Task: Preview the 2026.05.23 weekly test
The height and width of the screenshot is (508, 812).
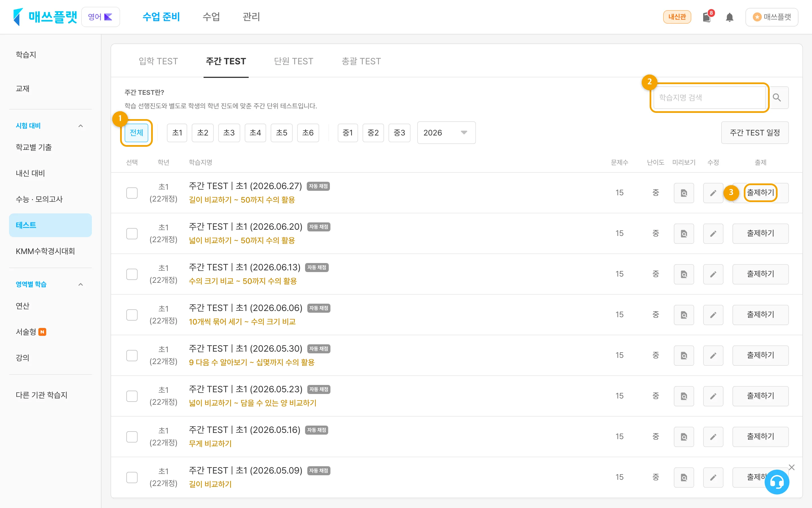Action: click(684, 396)
